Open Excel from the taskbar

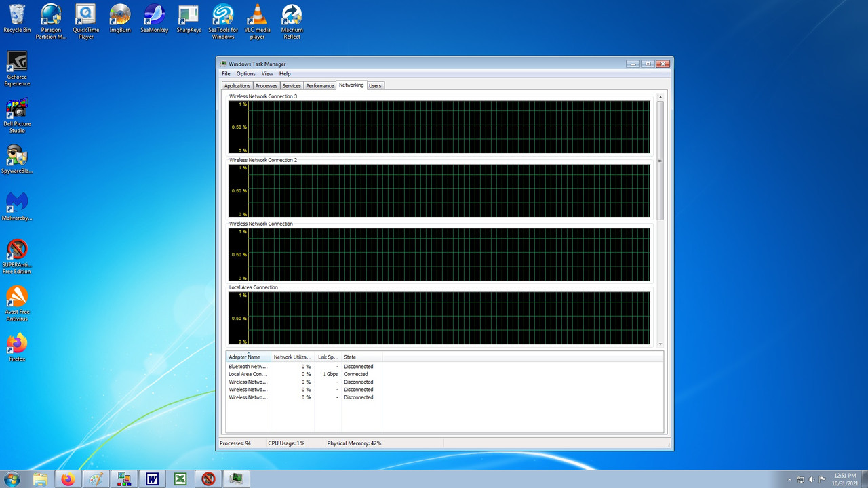click(180, 479)
